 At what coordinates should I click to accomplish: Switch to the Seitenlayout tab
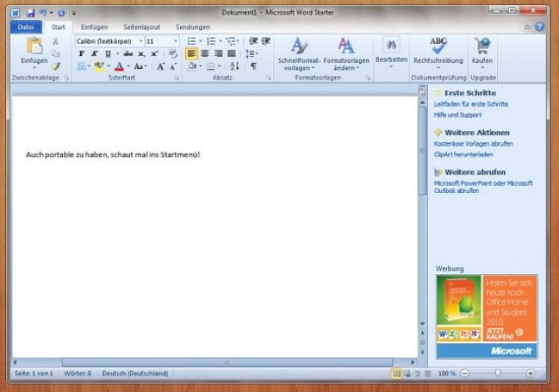point(141,27)
